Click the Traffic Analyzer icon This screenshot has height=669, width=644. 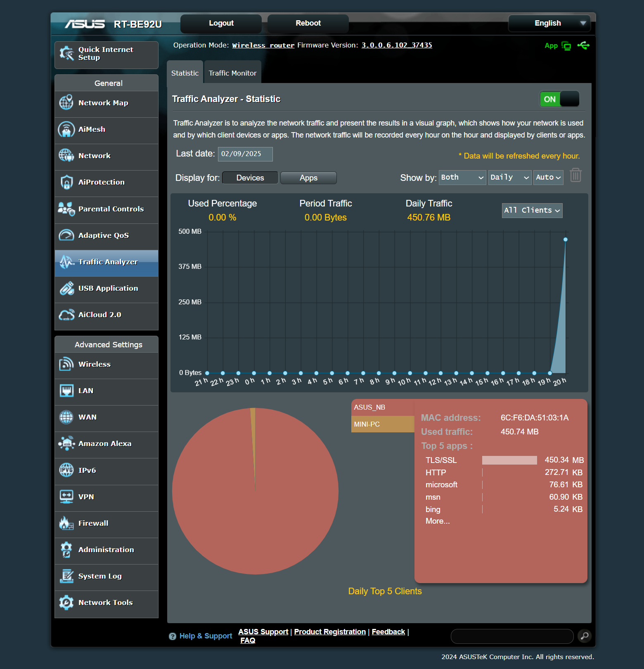(66, 262)
